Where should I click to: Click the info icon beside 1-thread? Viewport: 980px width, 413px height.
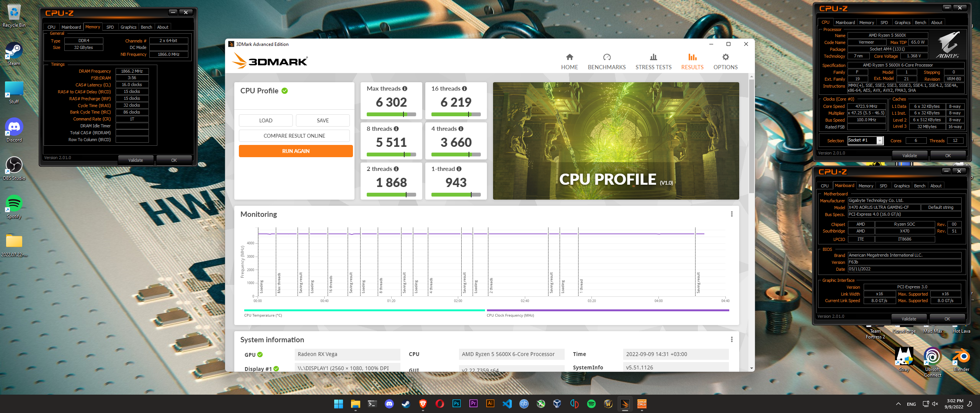click(459, 169)
